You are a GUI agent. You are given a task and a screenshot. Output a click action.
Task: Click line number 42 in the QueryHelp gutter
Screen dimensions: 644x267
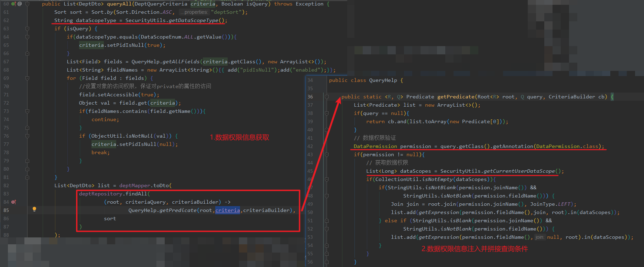tap(310, 146)
